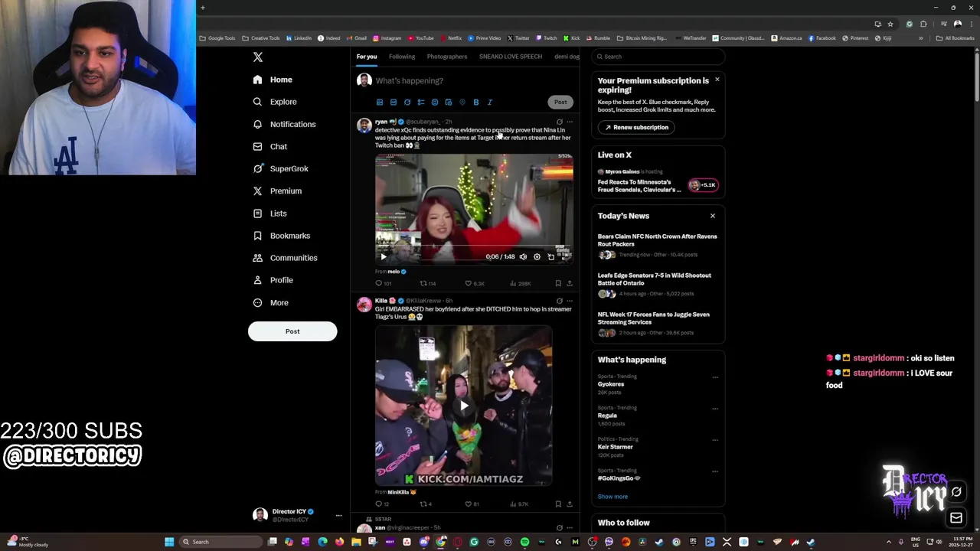Viewport: 980px width, 551px height.
Task: Open Leafs Edge Senators news story
Action: pyautogui.click(x=655, y=279)
